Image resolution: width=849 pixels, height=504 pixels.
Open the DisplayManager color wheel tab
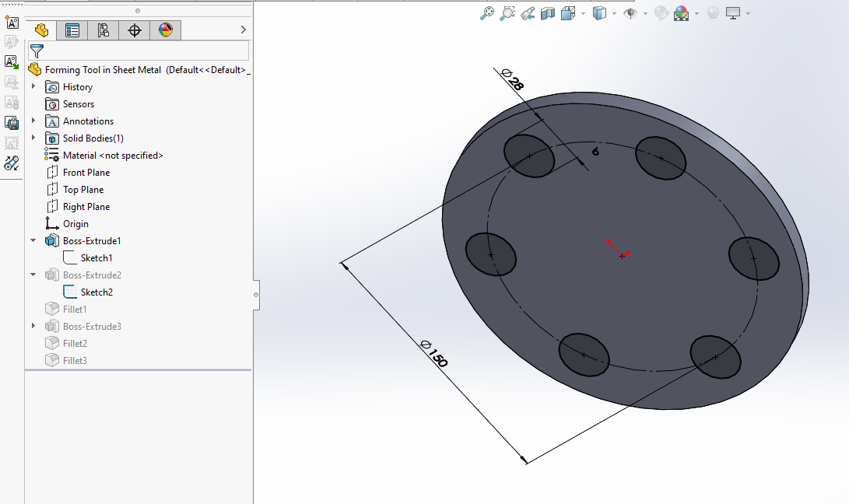point(165,30)
